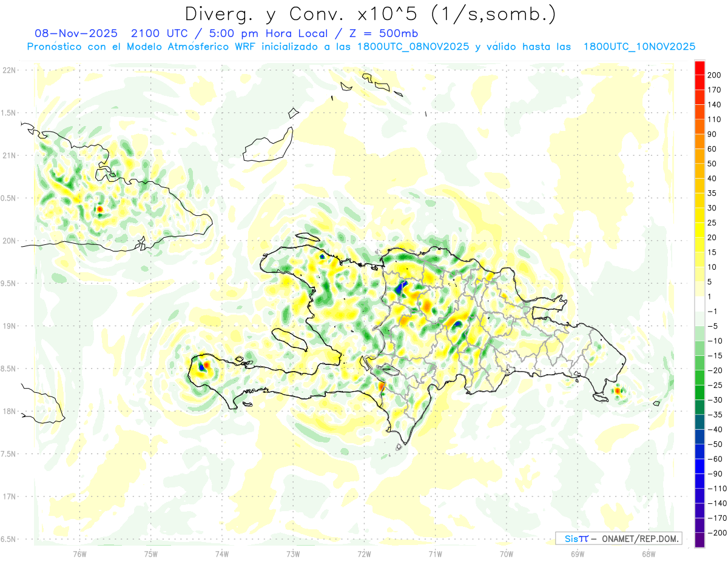Click the colorbar segment above the 200 mark

pyautogui.click(x=700, y=68)
